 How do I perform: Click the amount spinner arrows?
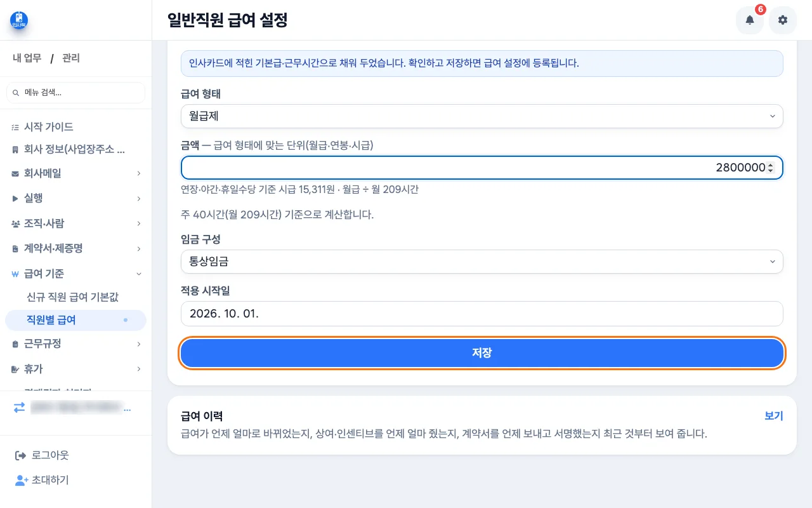tap(770, 168)
